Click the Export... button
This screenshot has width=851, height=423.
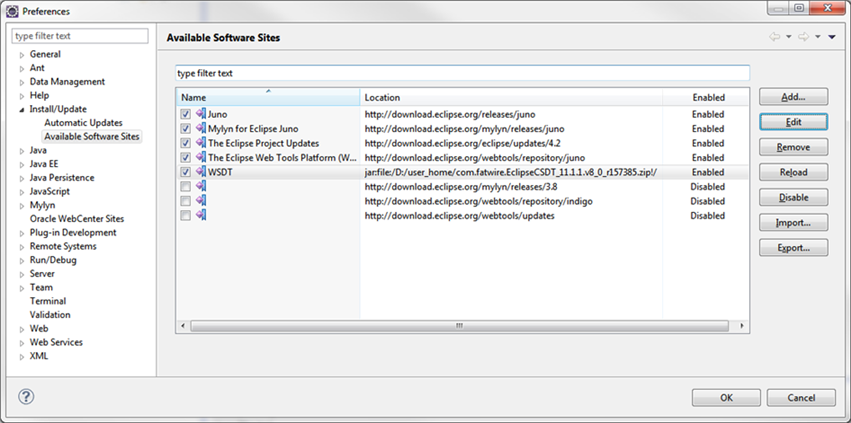tap(793, 248)
